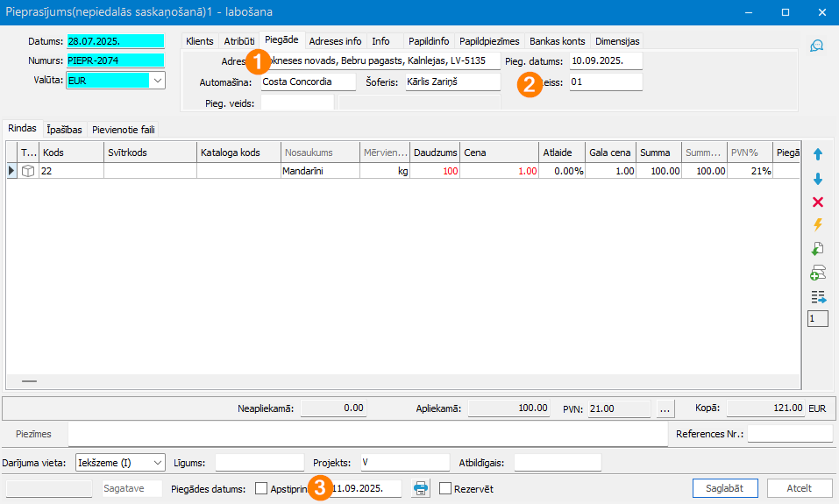Click the Kods column header
The height and width of the screenshot is (504, 839).
71,153
